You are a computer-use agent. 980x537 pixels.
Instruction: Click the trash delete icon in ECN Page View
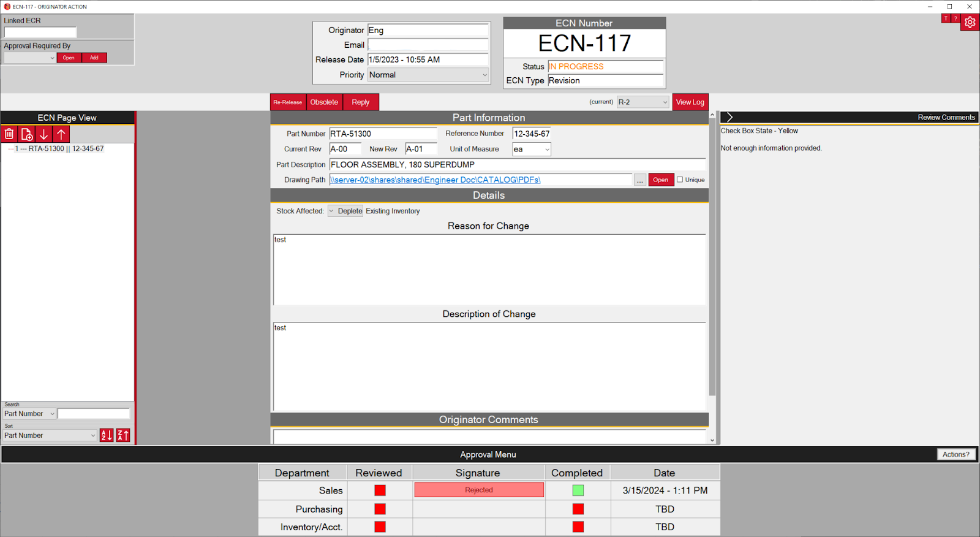[9, 134]
